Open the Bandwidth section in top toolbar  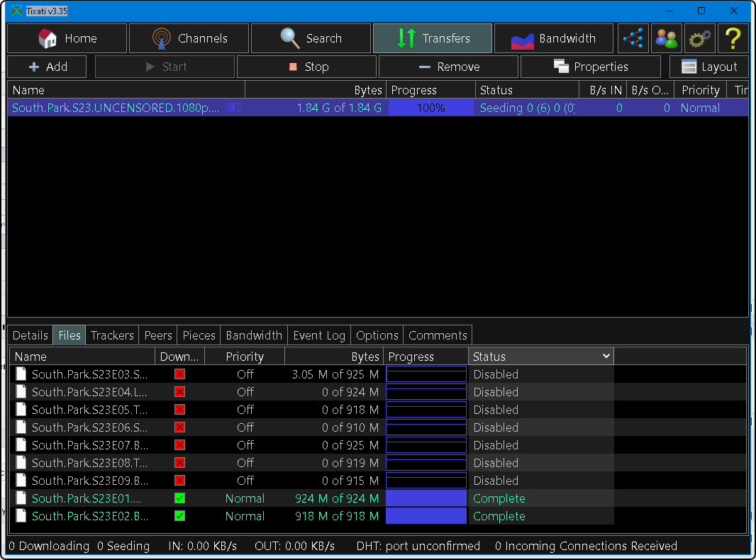[554, 38]
